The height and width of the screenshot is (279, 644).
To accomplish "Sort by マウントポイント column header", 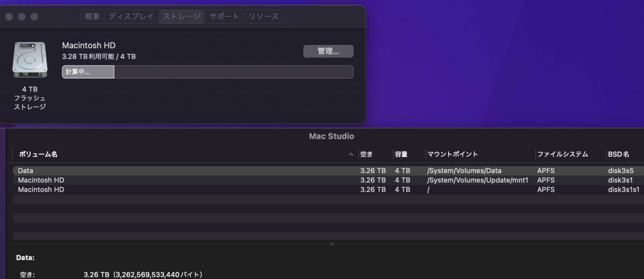I will pos(452,154).
